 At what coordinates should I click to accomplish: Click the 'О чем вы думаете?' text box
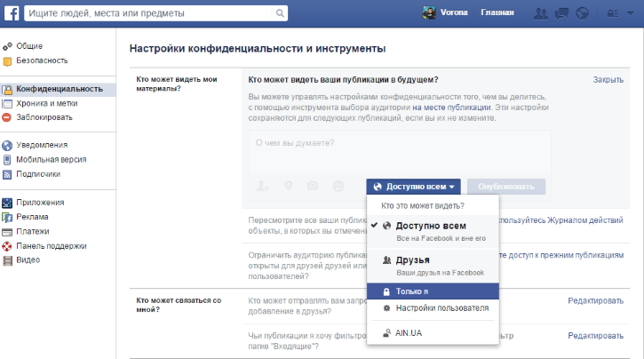[400, 151]
